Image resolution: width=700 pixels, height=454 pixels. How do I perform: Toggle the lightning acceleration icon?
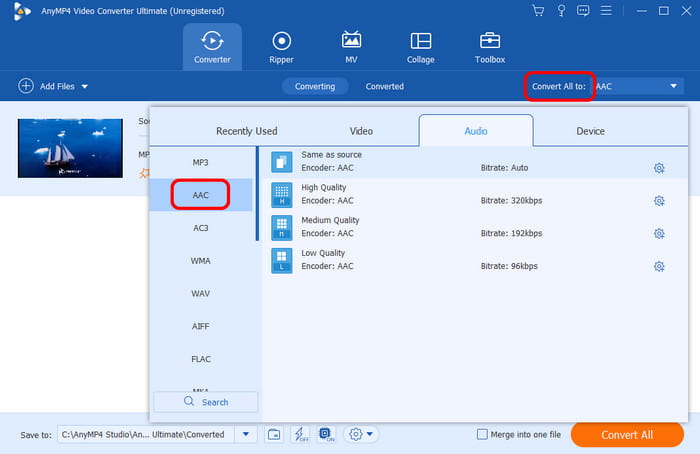pos(300,434)
